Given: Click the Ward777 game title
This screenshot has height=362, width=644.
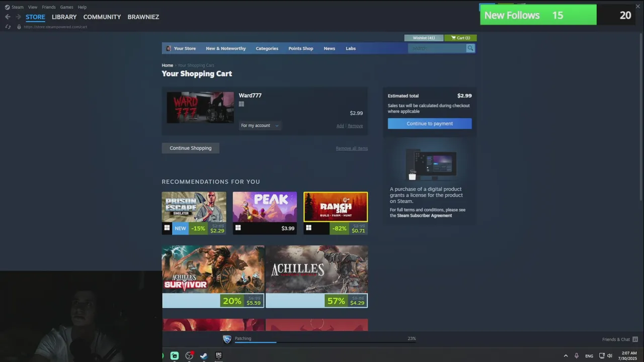Looking at the screenshot, I should coord(250,96).
